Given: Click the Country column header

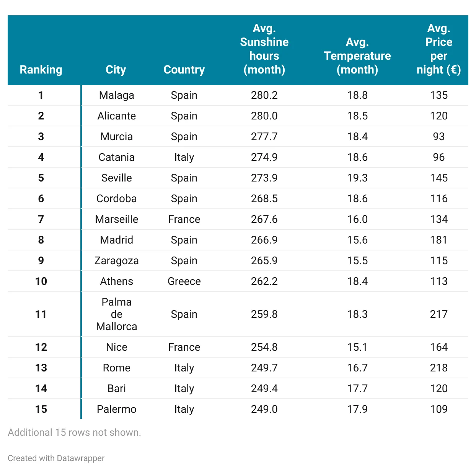Looking at the screenshot, I should [184, 70].
